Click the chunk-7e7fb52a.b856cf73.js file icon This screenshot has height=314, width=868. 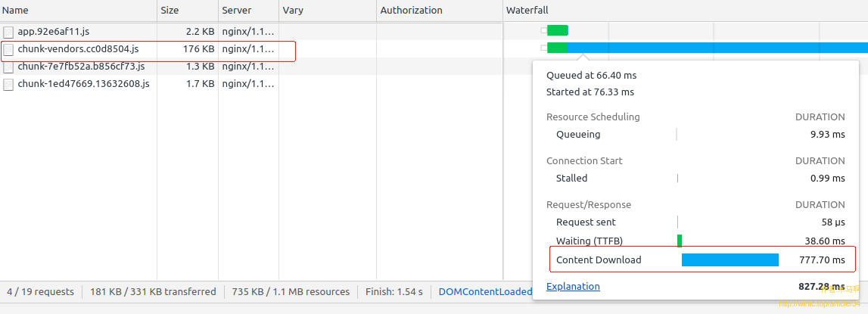tap(8, 67)
